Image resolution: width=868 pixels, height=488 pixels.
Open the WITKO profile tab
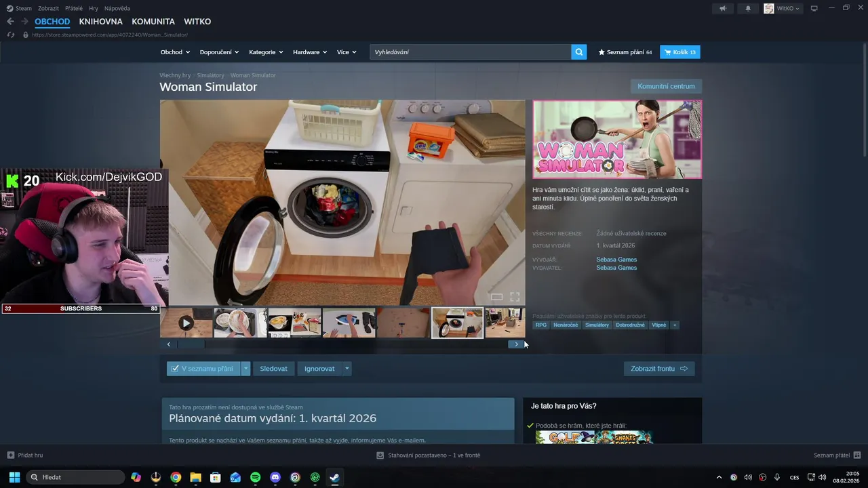pos(197,22)
